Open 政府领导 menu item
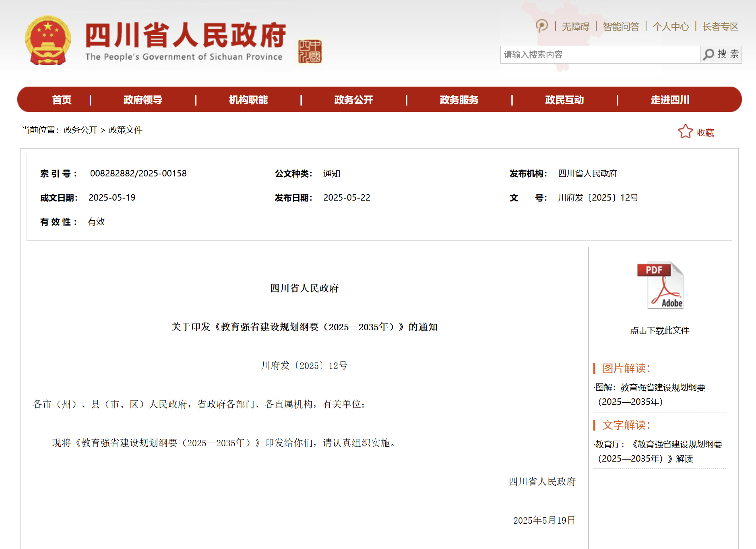This screenshot has height=549, width=756. (x=143, y=100)
